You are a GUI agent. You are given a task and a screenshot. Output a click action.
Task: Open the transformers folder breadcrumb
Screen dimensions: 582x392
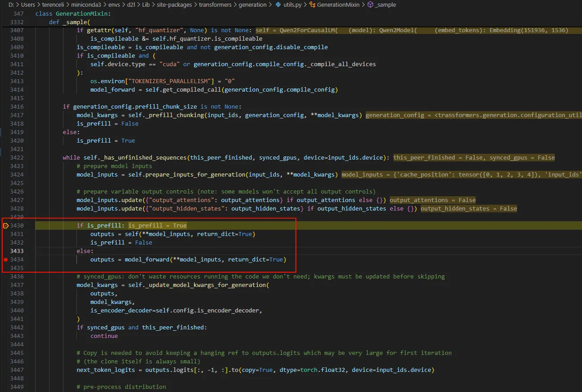click(215, 5)
